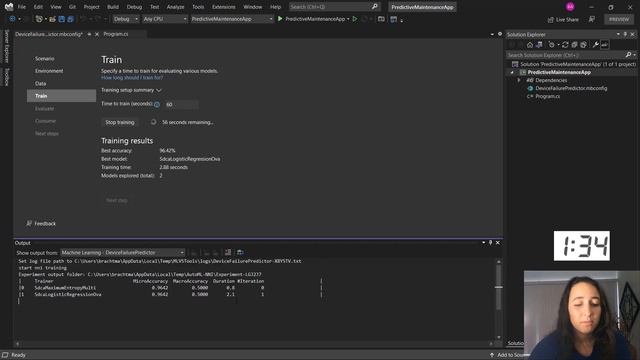Click the Toggle Word Wrap icon in Output
The width and height of the screenshot is (640, 360).
pos(240,252)
